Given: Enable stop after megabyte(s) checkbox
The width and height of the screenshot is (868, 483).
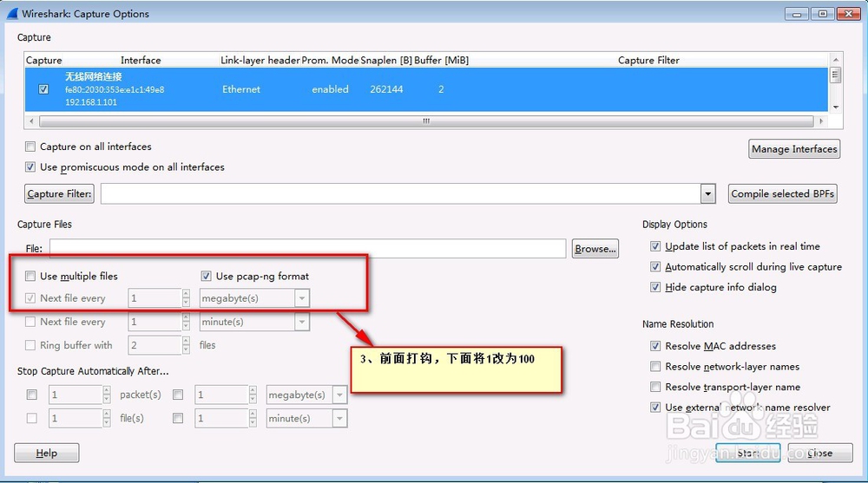Looking at the screenshot, I should pyautogui.click(x=178, y=395).
